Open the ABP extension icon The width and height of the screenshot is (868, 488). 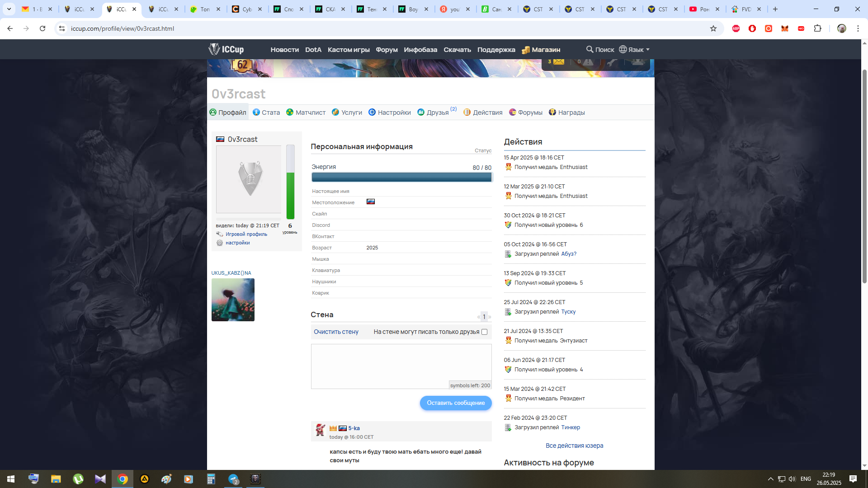(736, 28)
